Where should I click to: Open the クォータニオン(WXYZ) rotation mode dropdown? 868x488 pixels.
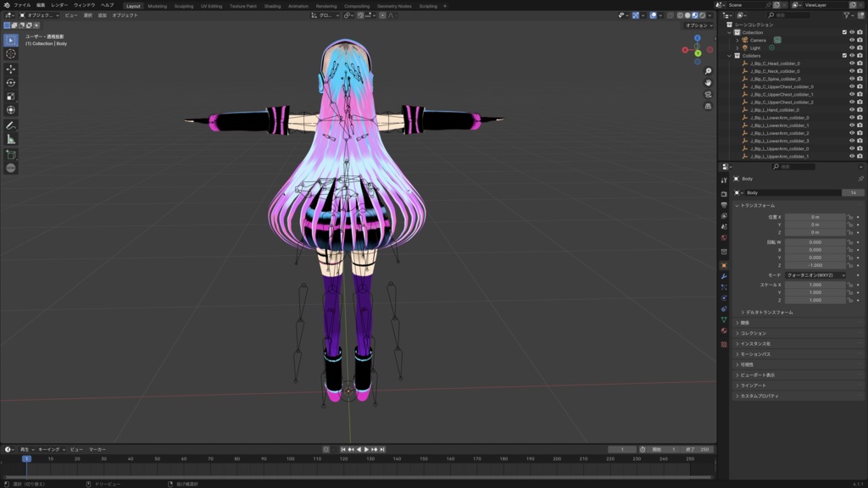point(815,275)
